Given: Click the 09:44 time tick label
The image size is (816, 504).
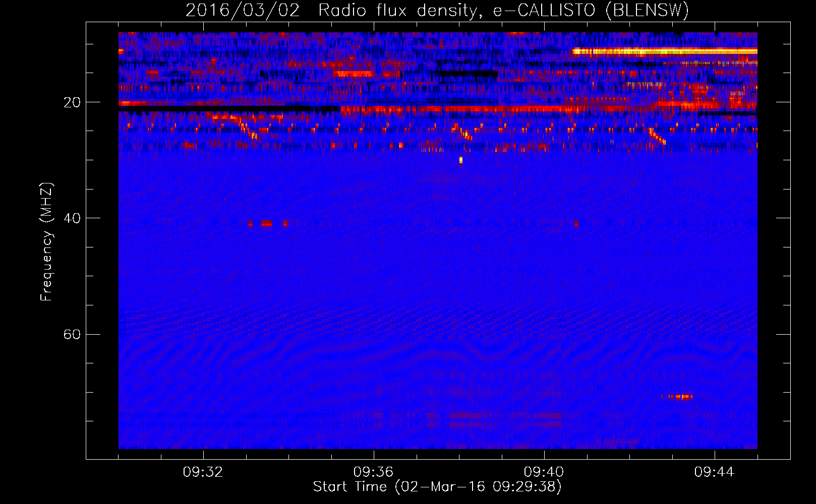Looking at the screenshot, I should coord(715,472).
